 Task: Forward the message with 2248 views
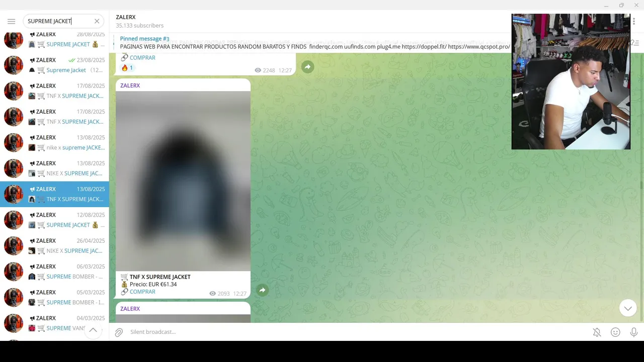(307, 67)
